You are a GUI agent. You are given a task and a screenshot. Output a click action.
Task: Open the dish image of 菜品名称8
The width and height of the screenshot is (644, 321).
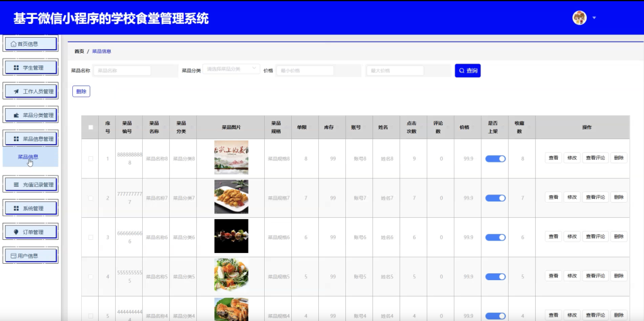coord(231,157)
